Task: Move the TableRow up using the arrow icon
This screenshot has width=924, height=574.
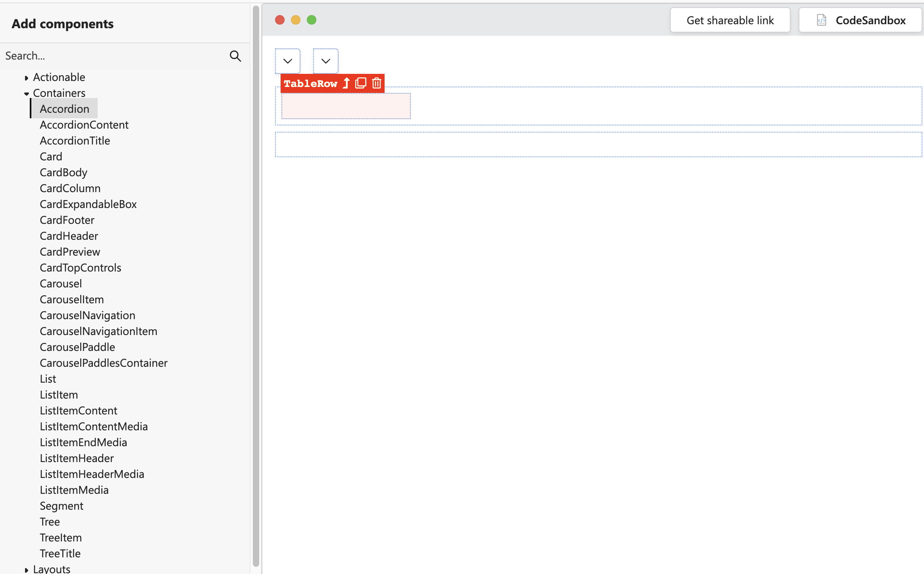Action: coord(345,83)
